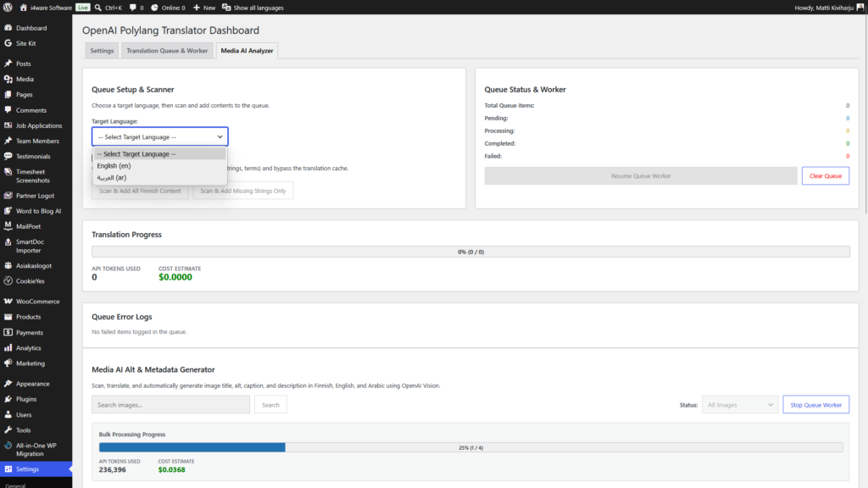The width and height of the screenshot is (868, 488).
Task: Click the Clear Queue button
Action: click(x=826, y=176)
